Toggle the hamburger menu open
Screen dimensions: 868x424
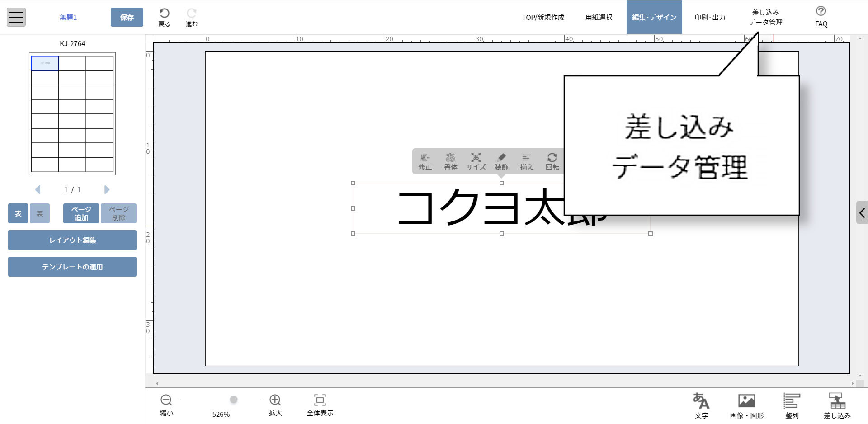point(16,17)
